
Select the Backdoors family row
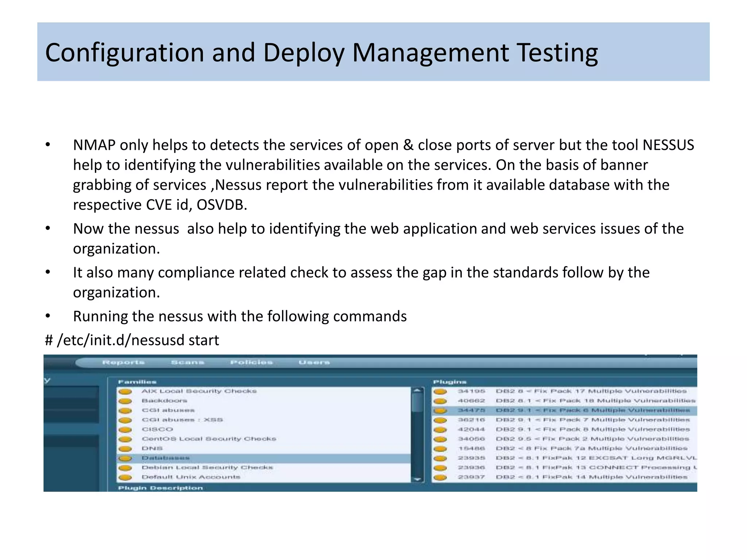pos(264,401)
